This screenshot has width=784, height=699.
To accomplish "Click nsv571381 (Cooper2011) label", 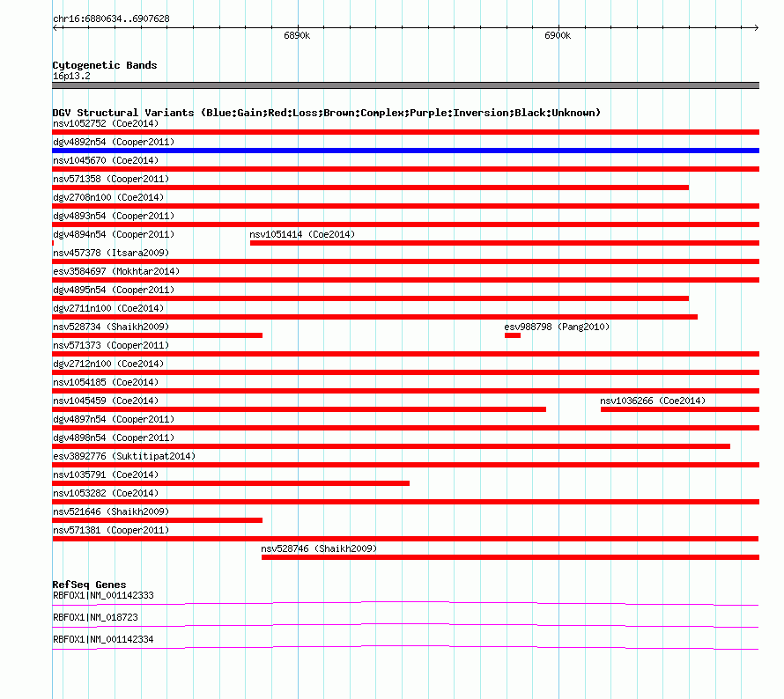I will pyautogui.click(x=111, y=530).
